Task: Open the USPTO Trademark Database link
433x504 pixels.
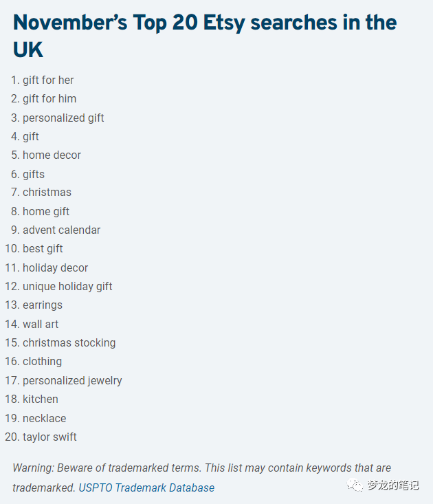Action: (146, 487)
